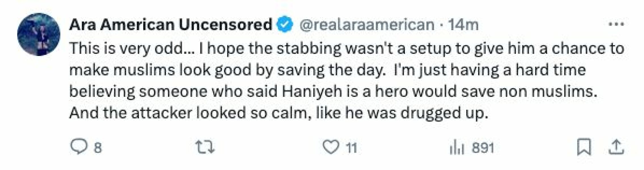Click the like count 11
This screenshot has height=170, width=644.
point(352,148)
